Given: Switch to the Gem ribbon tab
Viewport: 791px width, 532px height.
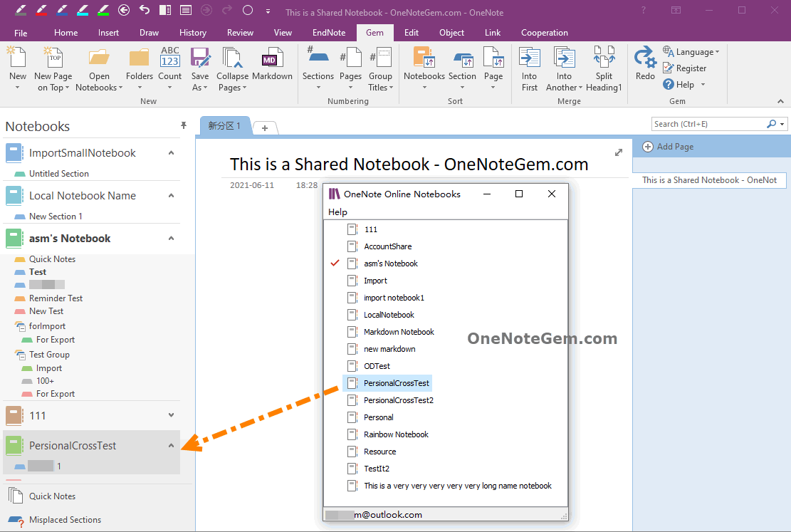Looking at the screenshot, I should (374, 32).
